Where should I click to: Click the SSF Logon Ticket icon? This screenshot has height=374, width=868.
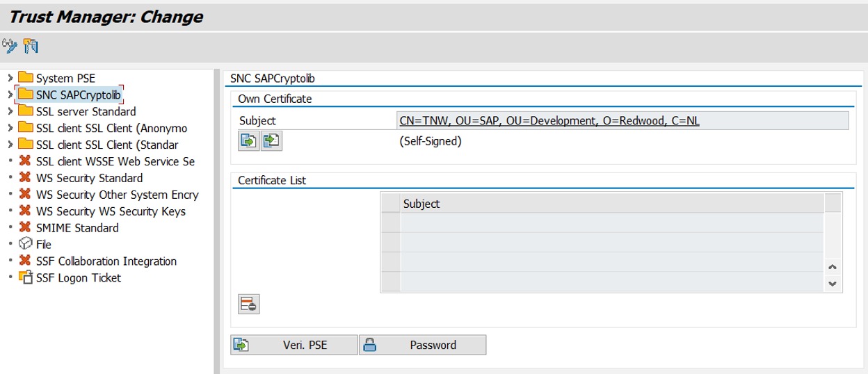coord(25,277)
